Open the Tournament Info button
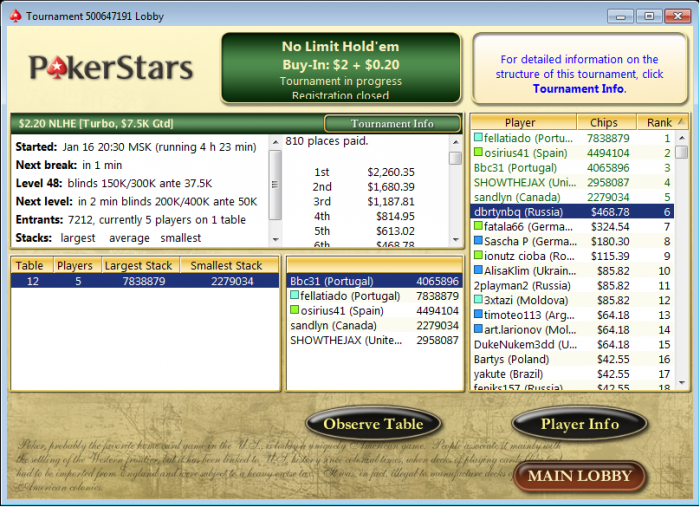This screenshot has width=700, height=507. click(x=392, y=124)
